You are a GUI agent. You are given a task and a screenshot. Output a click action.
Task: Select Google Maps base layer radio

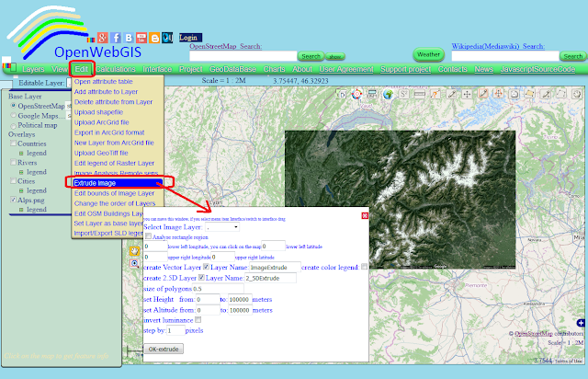coord(14,115)
